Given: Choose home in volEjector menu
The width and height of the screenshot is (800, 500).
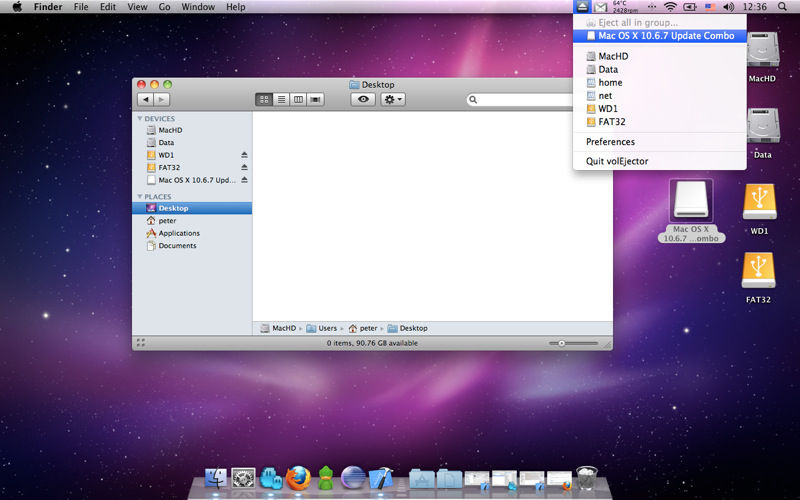Looking at the screenshot, I should (660, 83).
